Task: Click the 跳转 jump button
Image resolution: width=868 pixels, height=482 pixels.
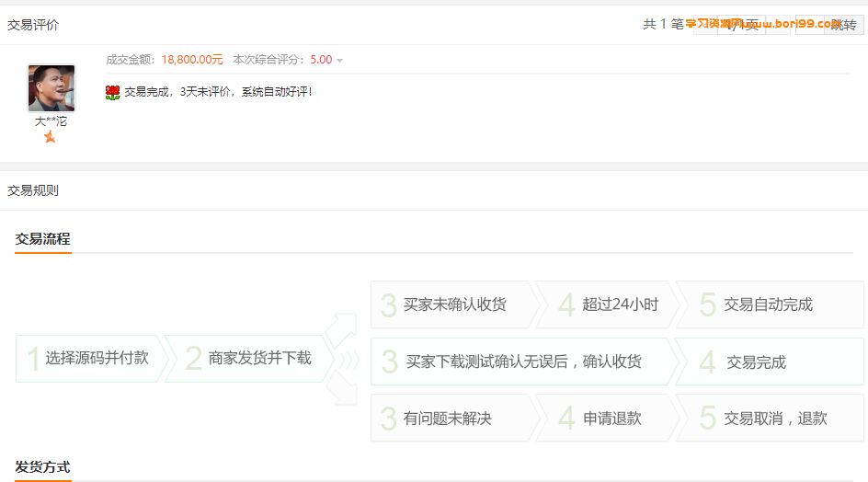Action: (x=844, y=25)
